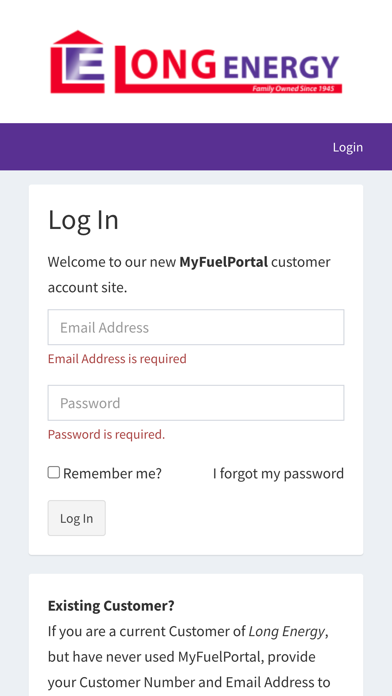This screenshot has height=696, width=392.
Task: Click the Email Address is required error
Action: [x=117, y=359]
